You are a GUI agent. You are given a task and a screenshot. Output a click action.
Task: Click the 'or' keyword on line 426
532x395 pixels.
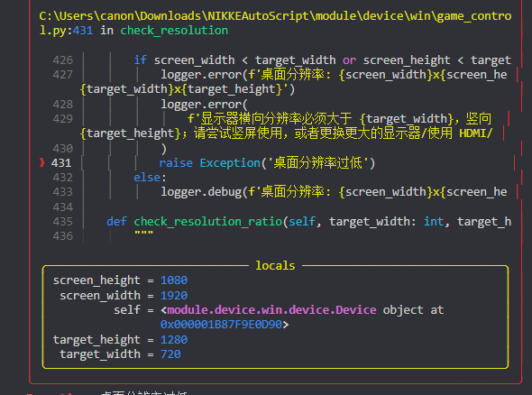[350, 60]
